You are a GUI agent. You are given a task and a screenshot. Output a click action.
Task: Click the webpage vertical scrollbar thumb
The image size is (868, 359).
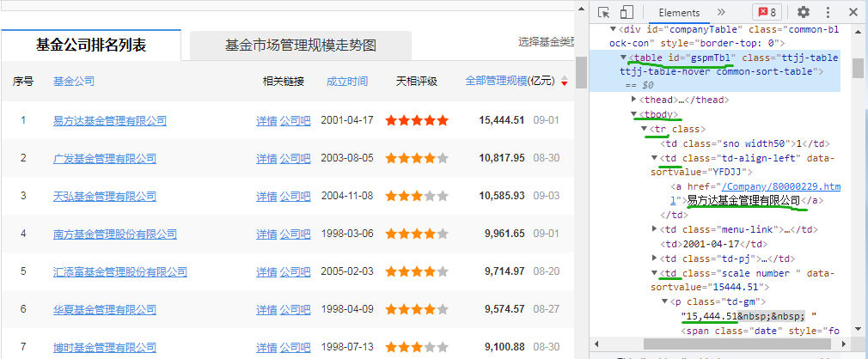[x=581, y=72]
